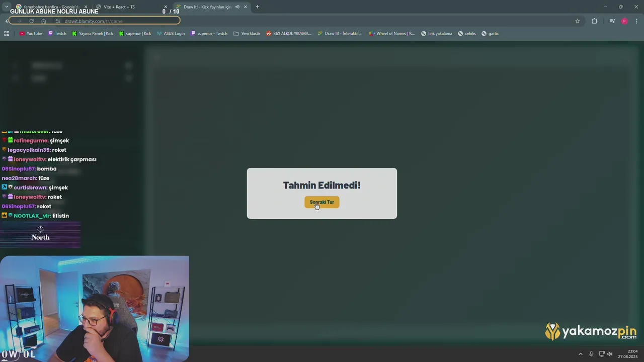Open the YouTube bookmark
Screen dimensions: 644x362
(x=31, y=34)
